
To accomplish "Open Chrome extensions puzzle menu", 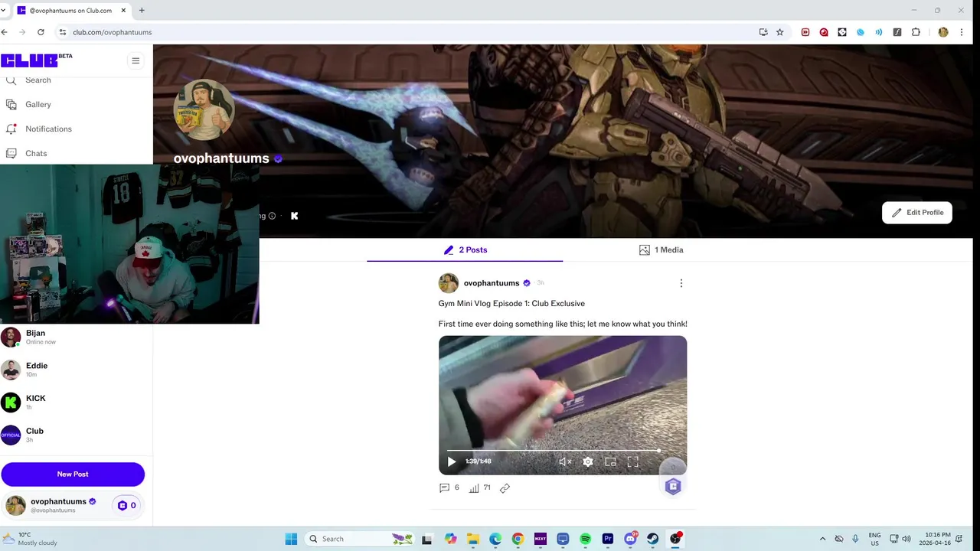I will pyautogui.click(x=916, y=32).
